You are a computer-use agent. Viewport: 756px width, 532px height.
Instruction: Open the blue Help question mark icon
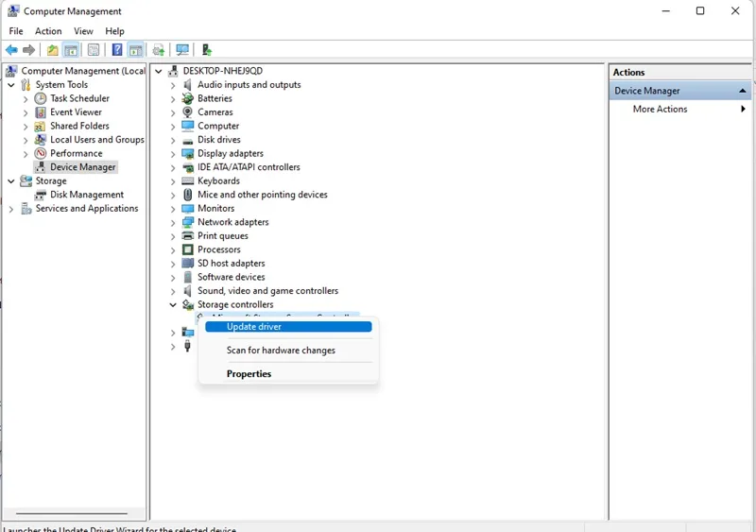click(116, 50)
